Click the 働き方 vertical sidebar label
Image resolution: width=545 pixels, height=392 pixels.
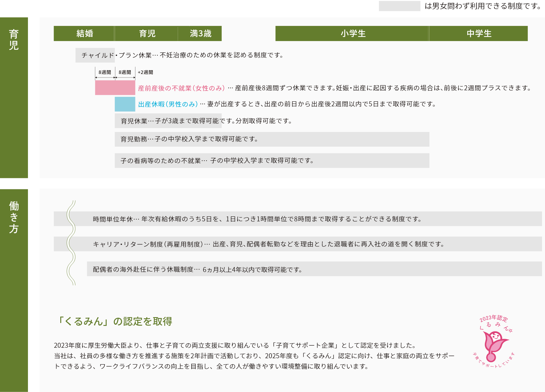pyautogui.click(x=14, y=217)
